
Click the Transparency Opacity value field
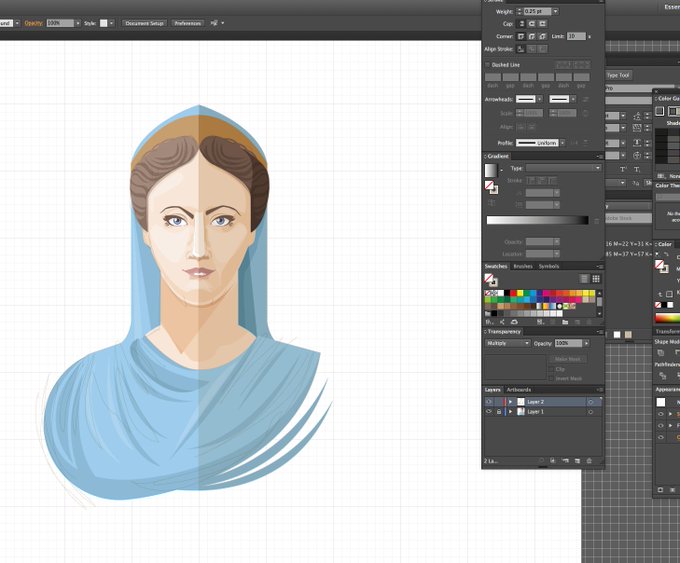[569, 343]
